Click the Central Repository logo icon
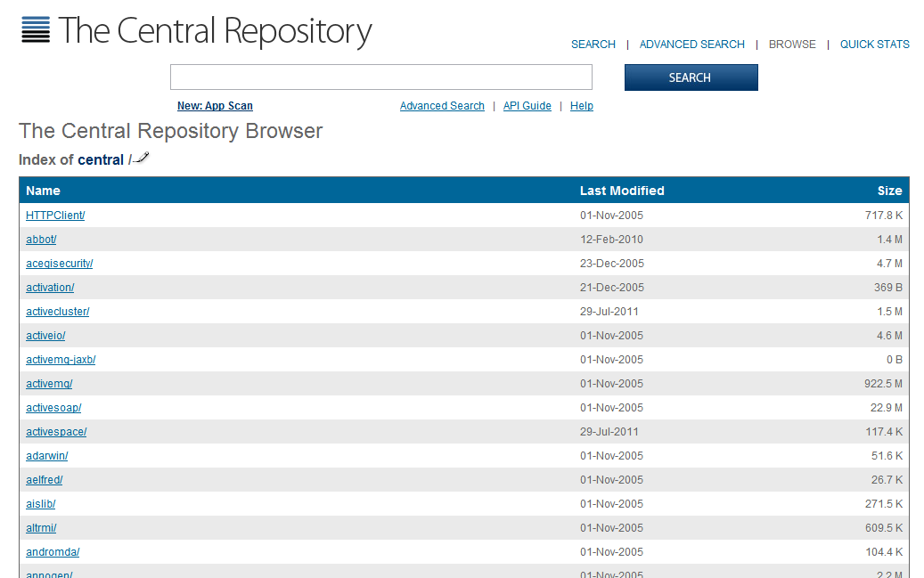 [36, 30]
